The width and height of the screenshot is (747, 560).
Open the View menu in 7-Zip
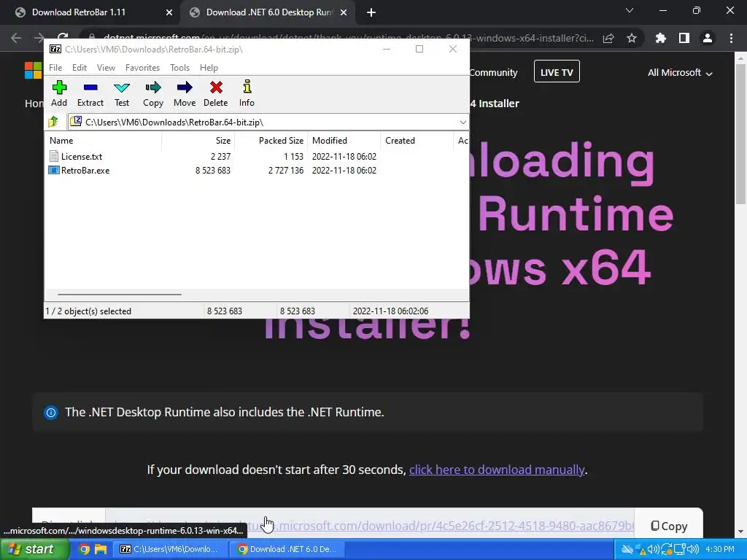pos(106,68)
